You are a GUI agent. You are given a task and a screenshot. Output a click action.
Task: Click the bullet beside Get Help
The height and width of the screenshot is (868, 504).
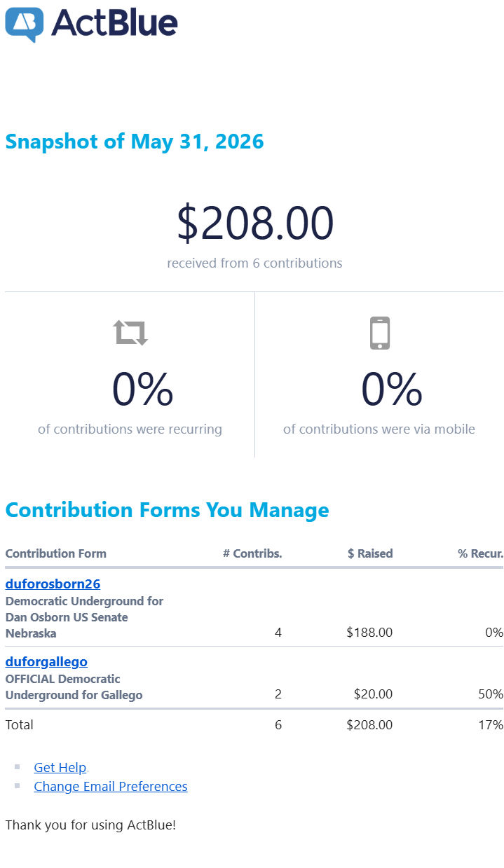18,767
